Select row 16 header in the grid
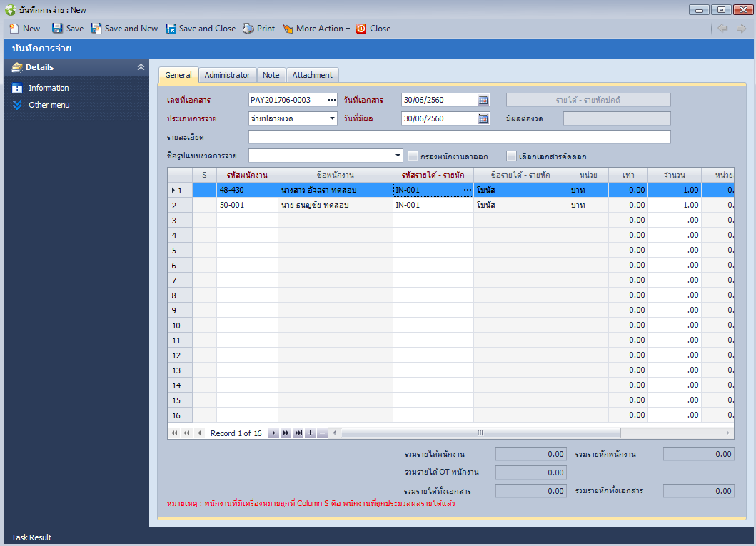The image size is (756, 546). point(180,415)
